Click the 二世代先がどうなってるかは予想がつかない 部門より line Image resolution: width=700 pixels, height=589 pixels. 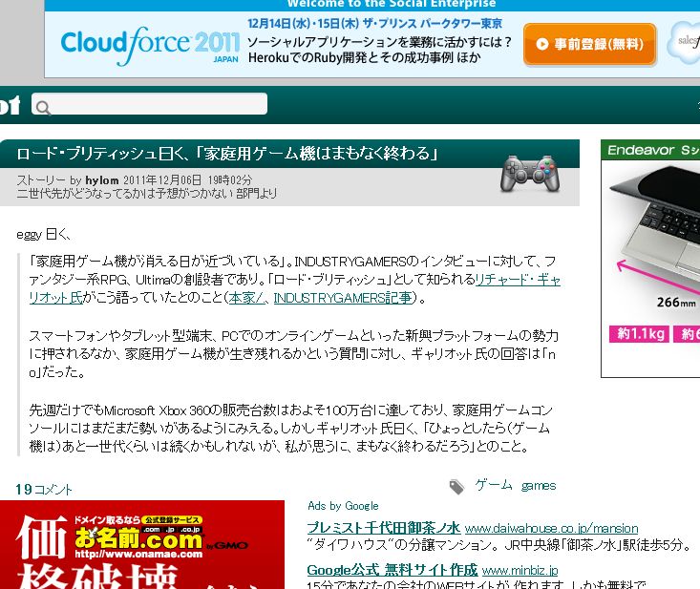point(146,194)
